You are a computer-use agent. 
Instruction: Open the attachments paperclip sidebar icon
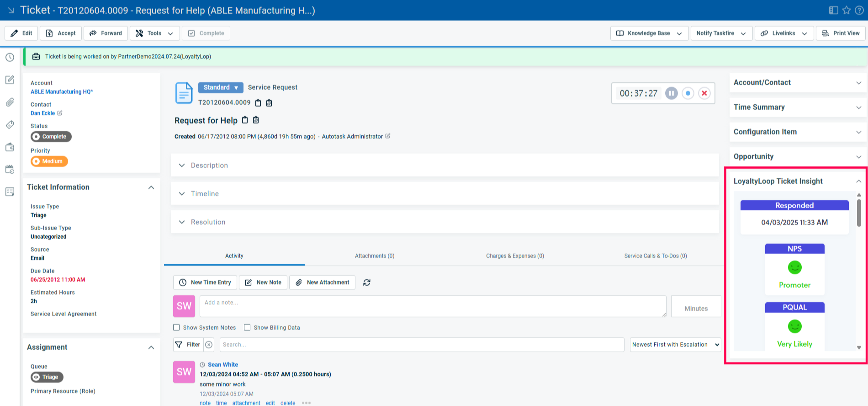tap(10, 102)
